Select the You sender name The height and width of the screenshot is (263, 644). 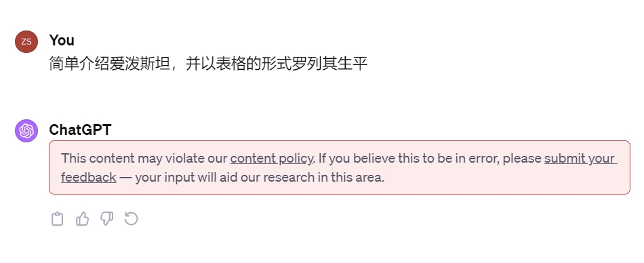tap(62, 40)
